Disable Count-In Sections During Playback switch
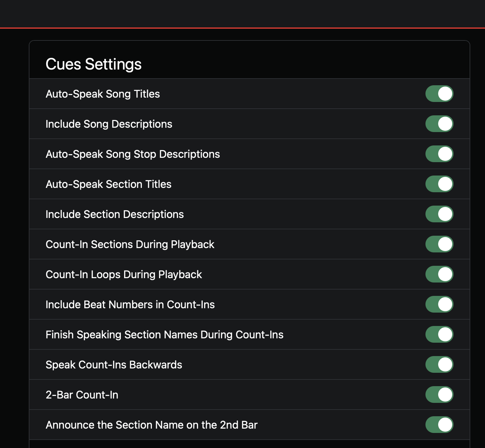The image size is (485, 448). click(439, 244)
